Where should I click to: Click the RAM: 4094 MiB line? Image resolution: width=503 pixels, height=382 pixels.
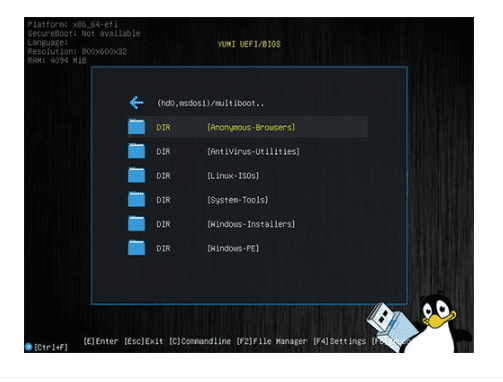pyautogui.click(x=57, y=60)
